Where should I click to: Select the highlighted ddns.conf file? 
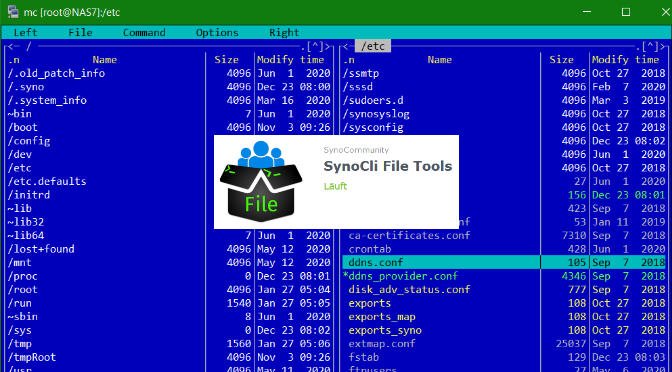[x=504, y=262]
